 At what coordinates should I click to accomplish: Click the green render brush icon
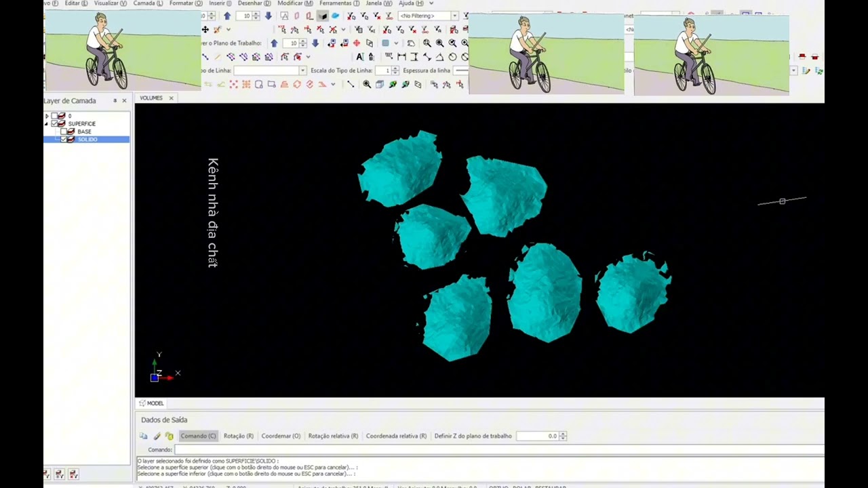(393, 84)
